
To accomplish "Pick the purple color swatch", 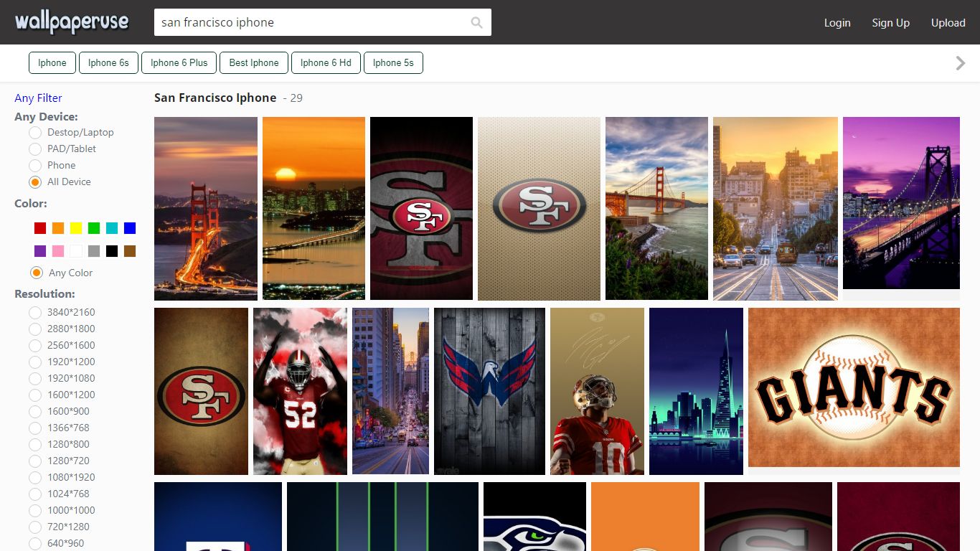I will point(40,251).
